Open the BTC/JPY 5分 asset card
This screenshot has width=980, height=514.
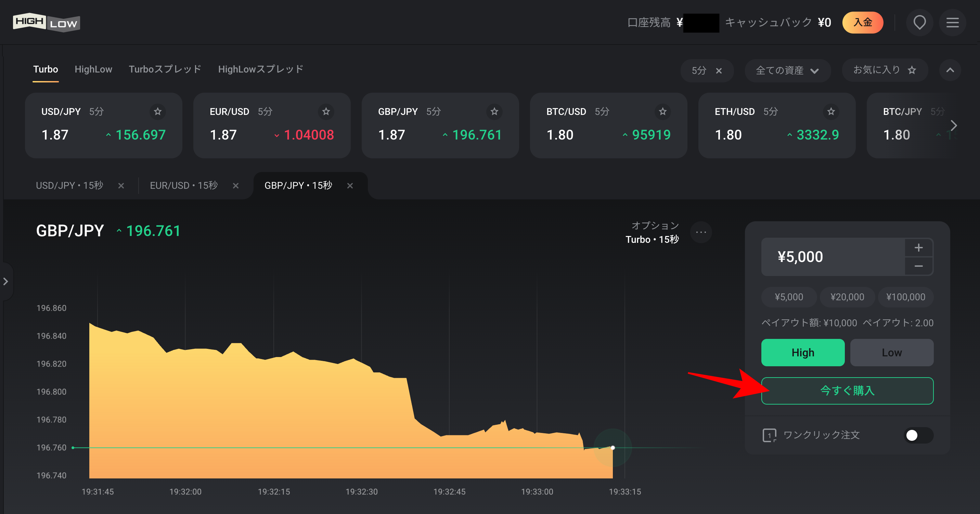pyautogui.click(x=913, y=126)
